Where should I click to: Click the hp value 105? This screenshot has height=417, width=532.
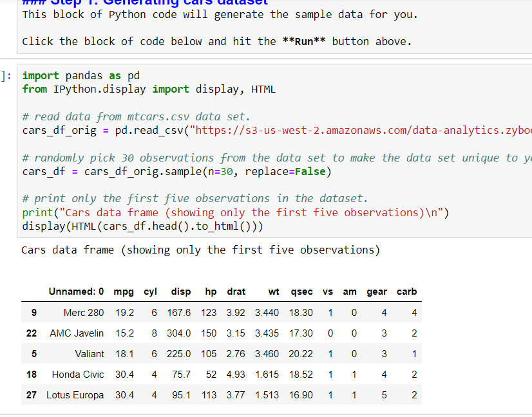[x=209, y=354]
